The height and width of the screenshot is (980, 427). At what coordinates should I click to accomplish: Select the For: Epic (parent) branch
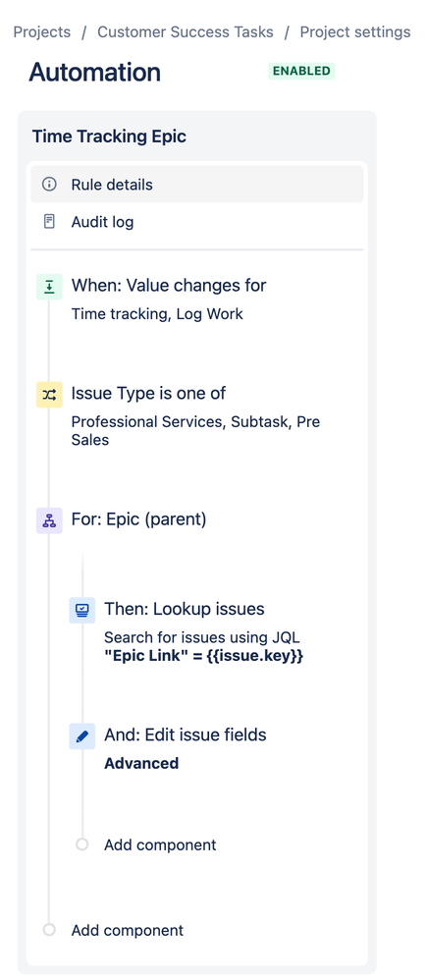click(x=138, y=519)
